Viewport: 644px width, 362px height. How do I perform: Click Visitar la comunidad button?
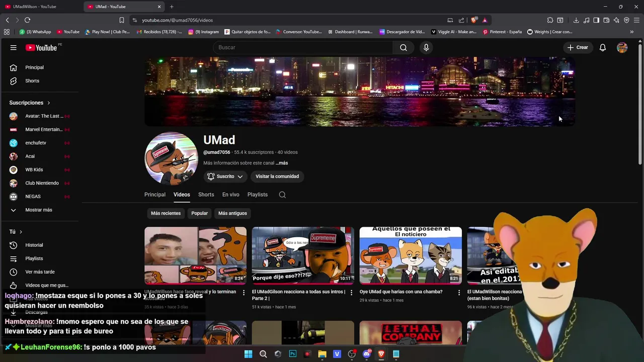click(x=277, y=176)
